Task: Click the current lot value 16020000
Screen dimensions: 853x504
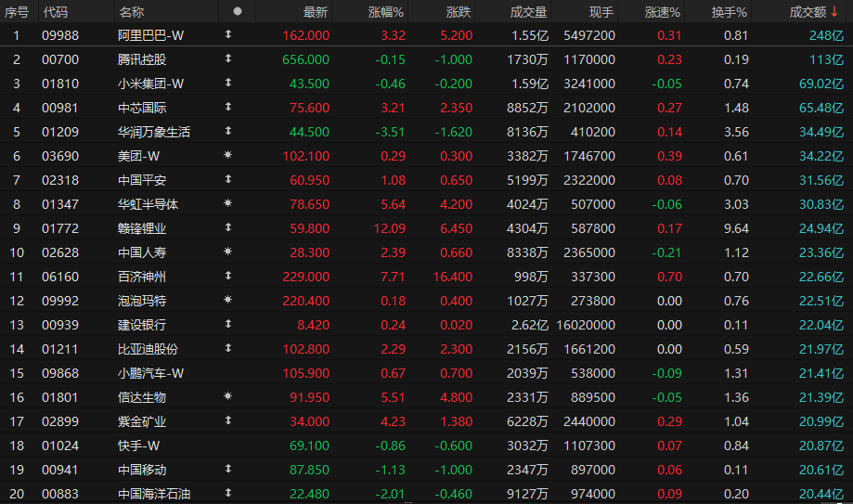Action: 586,325
